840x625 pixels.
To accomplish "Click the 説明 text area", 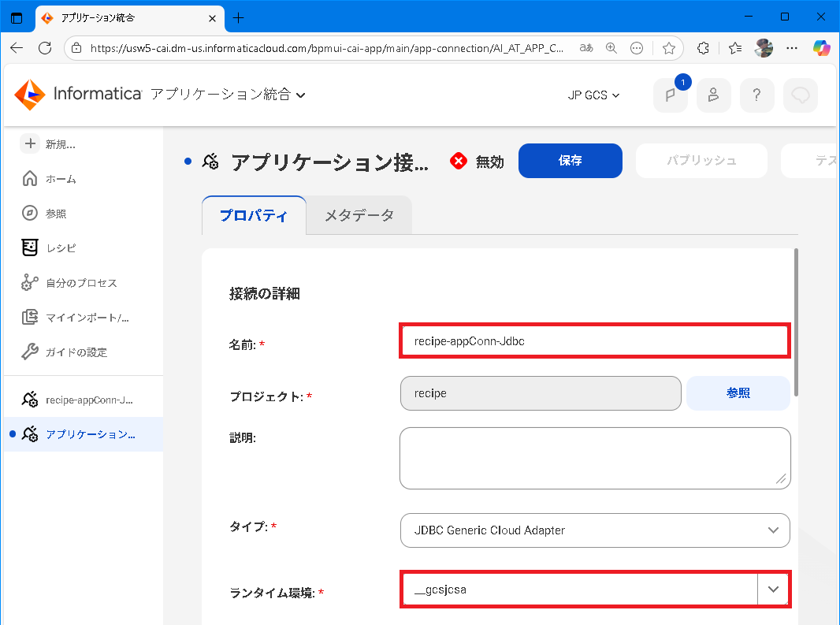I will click(595, 458).
